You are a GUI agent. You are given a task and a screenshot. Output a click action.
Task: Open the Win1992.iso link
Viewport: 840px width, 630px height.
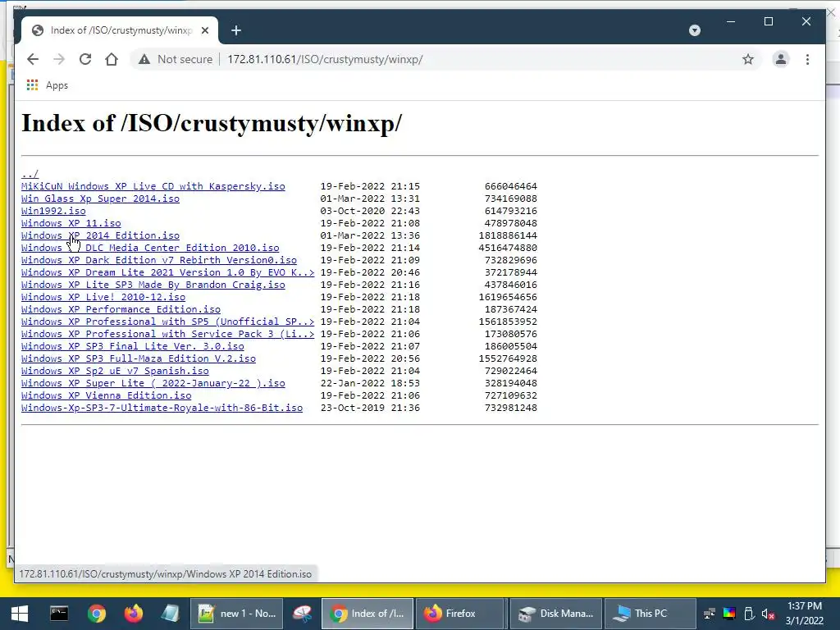[53, 211]
